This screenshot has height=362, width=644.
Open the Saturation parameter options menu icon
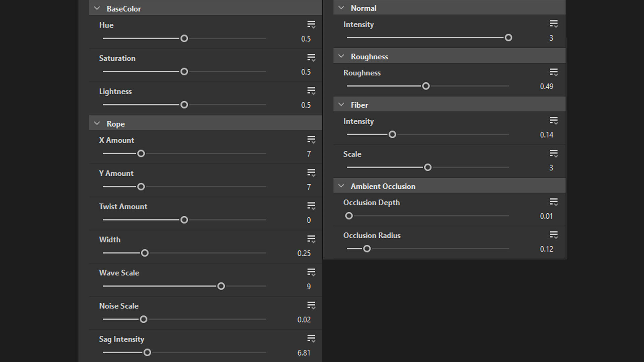point(311,58)
